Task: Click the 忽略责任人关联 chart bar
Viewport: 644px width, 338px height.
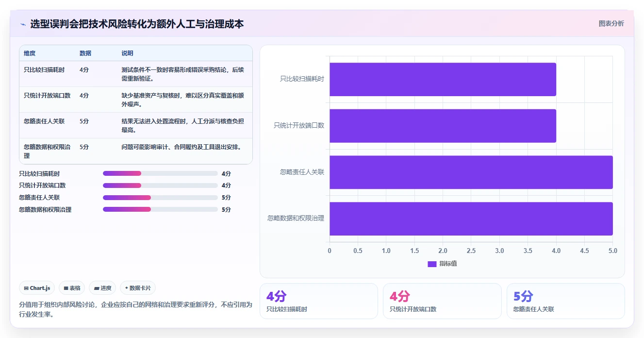Action: click(471, 172)
